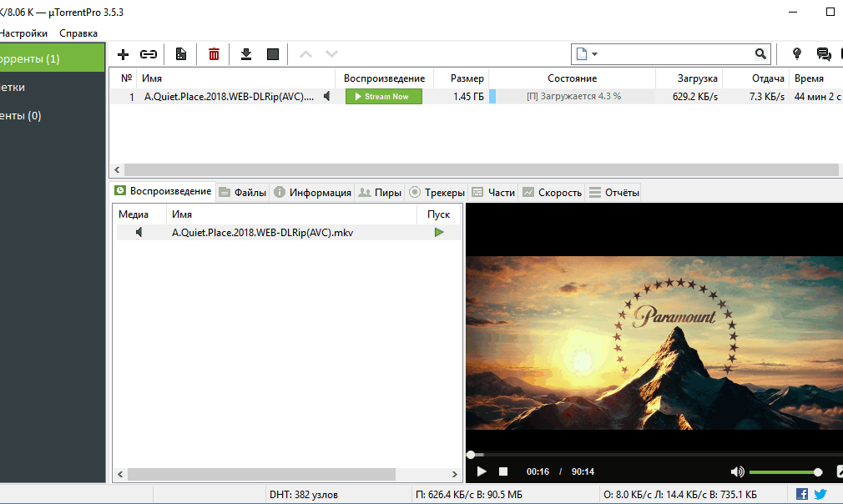Move torrent down in queue arrow
Image resolution: width=843 pixels, height=504 pixels.
pos(331,54)
